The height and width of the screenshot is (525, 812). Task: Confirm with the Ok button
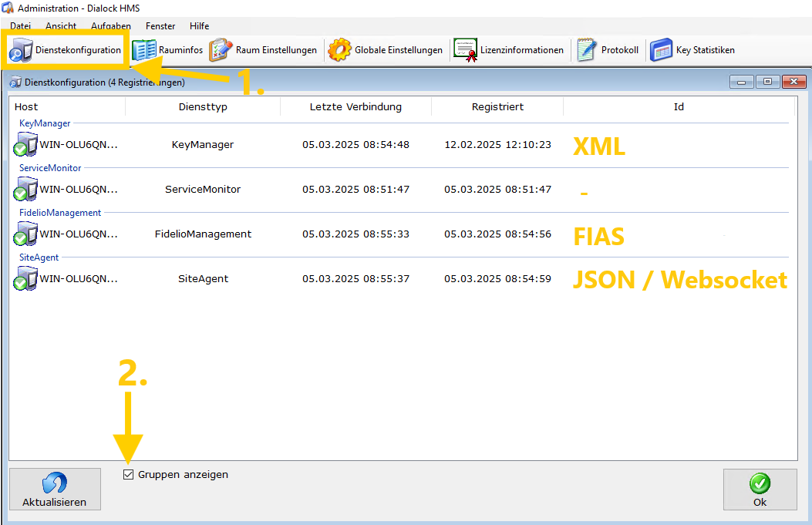pos(760,490)
